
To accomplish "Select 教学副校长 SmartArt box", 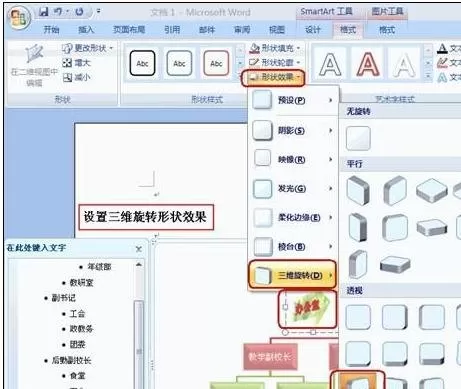I will (270, 357).
